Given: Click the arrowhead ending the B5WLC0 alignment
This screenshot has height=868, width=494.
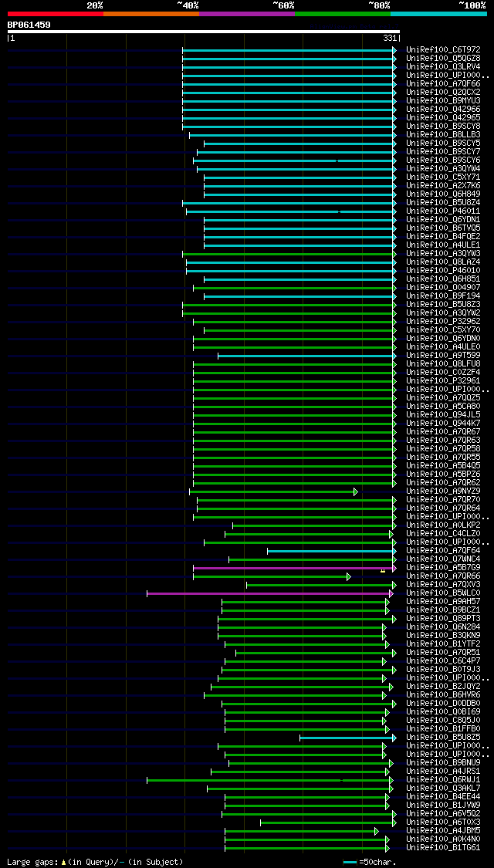Looking at the screenshot, I should click(391, 593).
